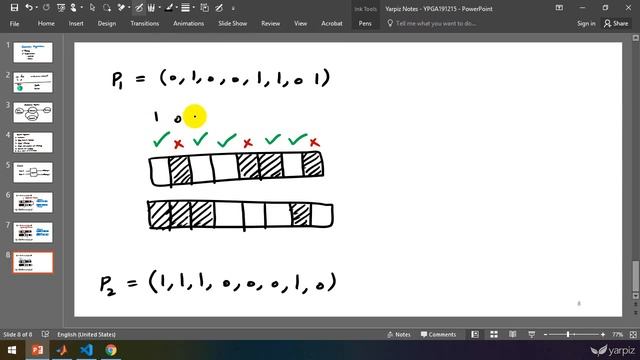640x360 pixels.
Task: Select slide 4 thumbnail
Action: (33, 142)
